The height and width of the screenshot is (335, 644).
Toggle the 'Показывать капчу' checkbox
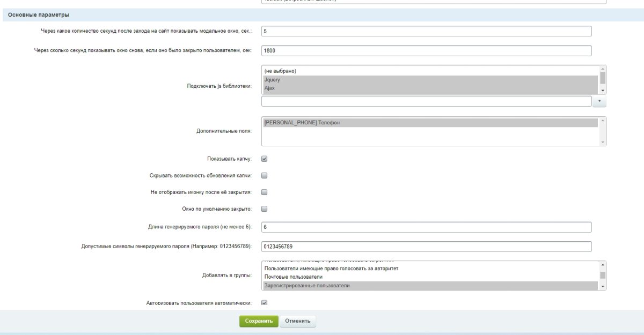(x=264, y=159)
